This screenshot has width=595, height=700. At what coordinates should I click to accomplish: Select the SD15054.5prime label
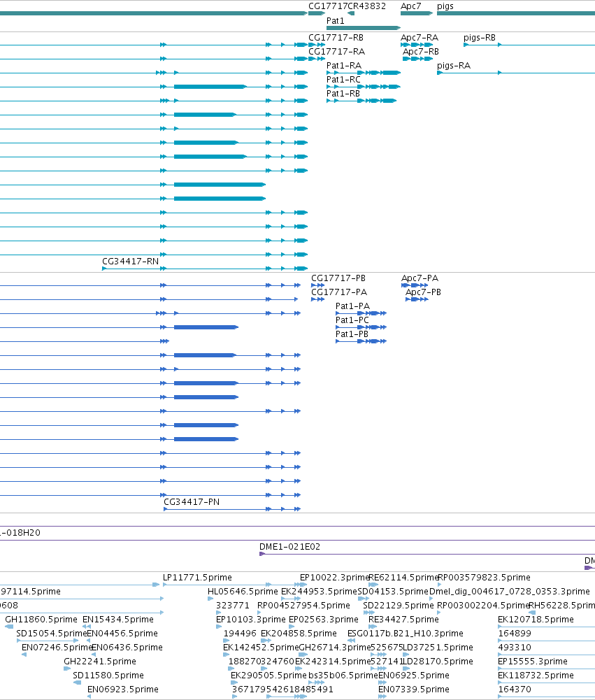click(x=51, y=634)
